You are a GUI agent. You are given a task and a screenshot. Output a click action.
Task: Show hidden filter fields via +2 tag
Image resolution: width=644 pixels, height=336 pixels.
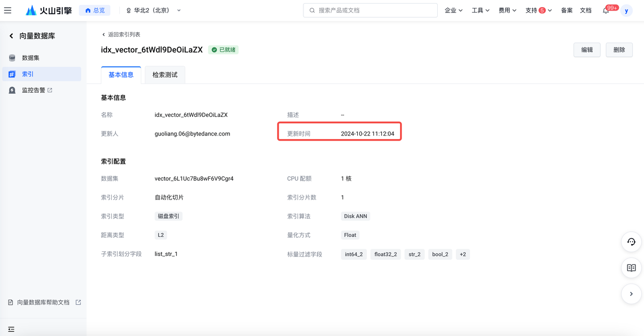pos(463,254)
